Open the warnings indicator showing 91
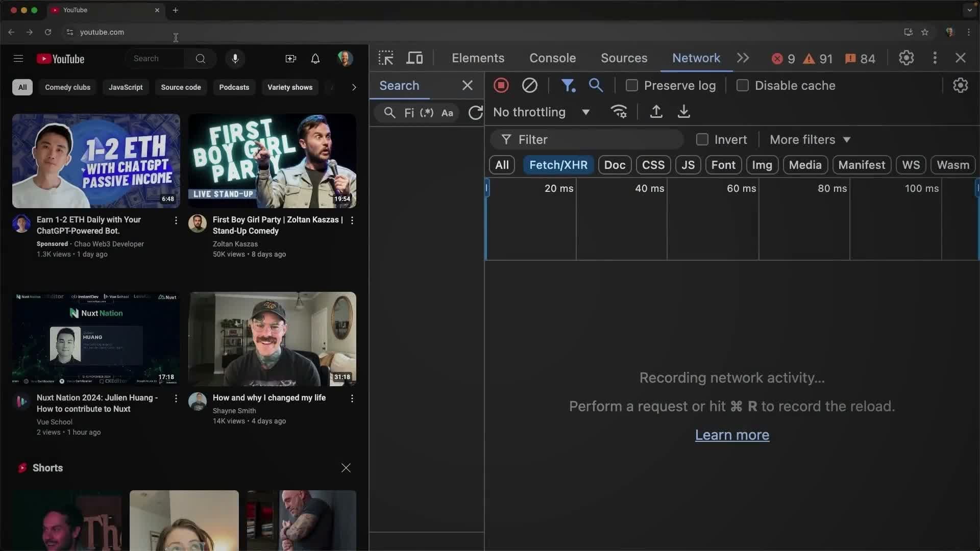 point(818,59)
